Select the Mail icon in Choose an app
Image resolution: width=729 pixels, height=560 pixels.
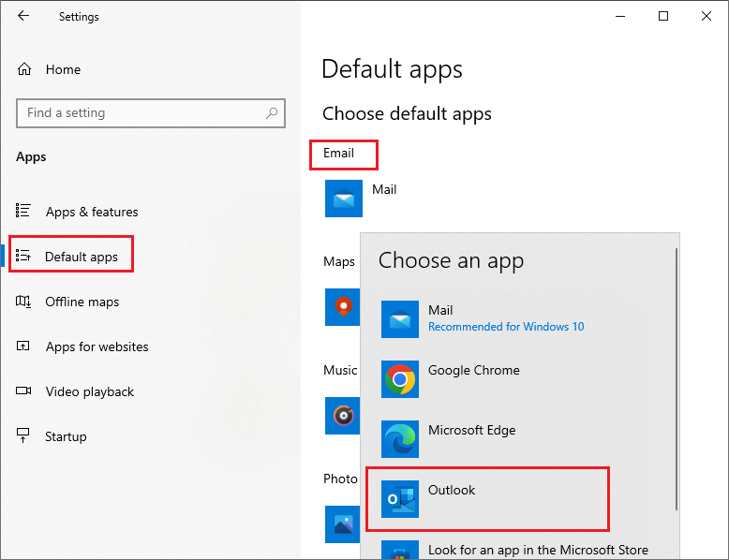click(x=400, y=319)
